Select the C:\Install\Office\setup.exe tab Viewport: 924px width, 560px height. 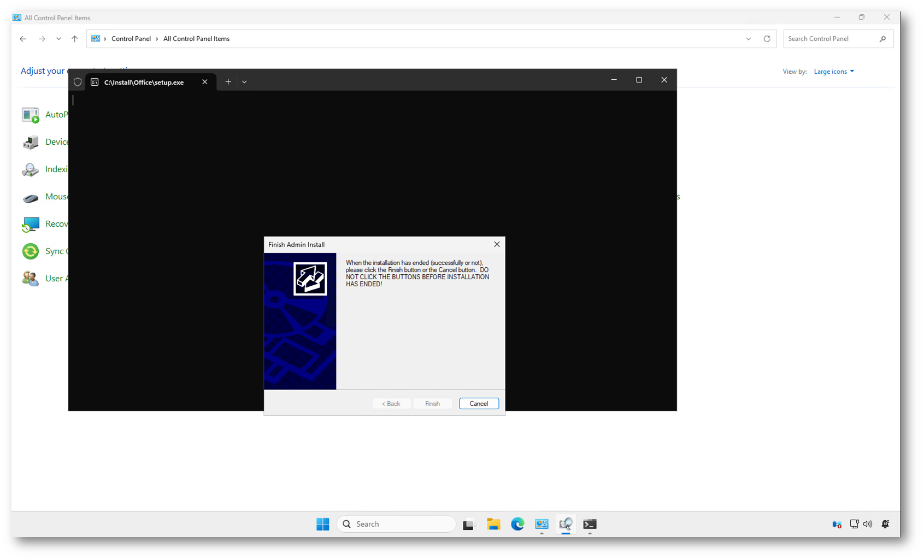pyautogui.click(x=144, y=82)
